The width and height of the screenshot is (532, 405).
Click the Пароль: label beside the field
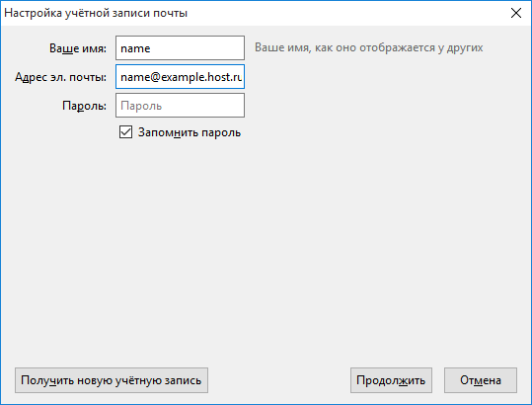tap(84, 106)
